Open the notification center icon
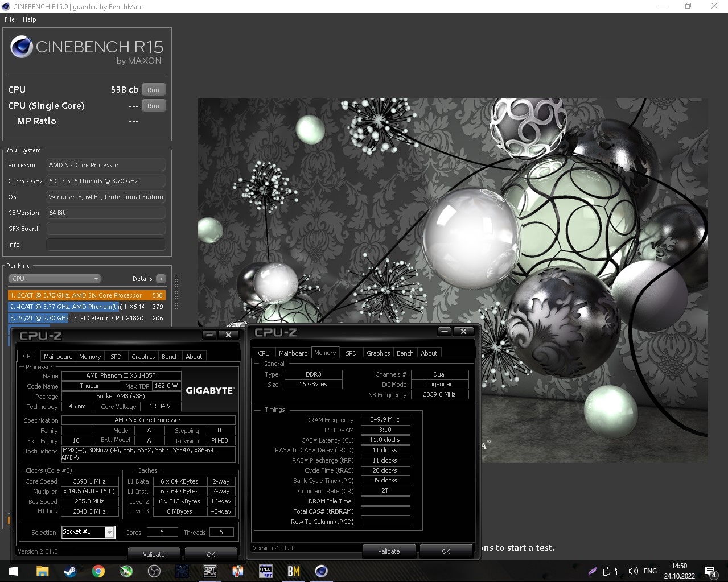The height and width of the screenshot is (582, 728). [x=710, y=571]
